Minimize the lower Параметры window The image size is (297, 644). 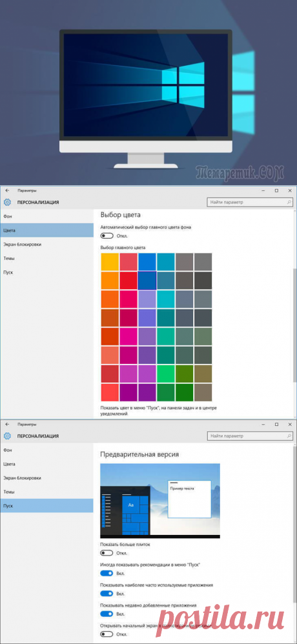263,424
